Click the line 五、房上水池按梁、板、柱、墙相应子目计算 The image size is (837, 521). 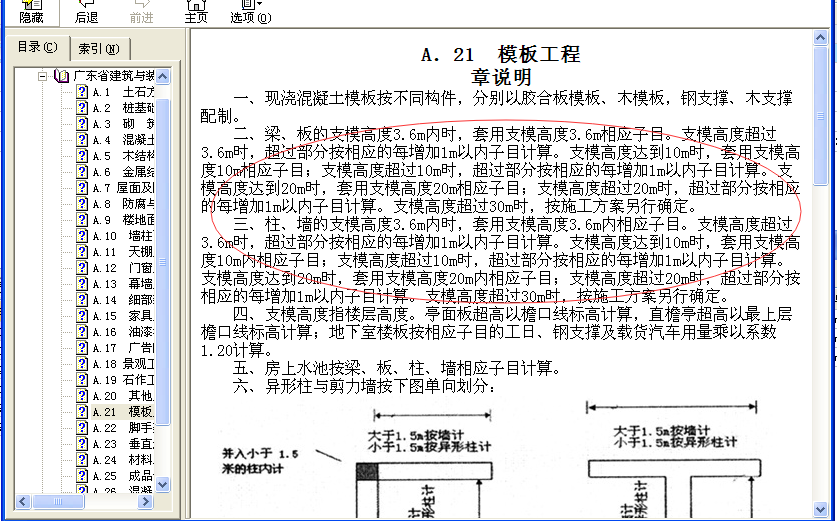point(397,368)
